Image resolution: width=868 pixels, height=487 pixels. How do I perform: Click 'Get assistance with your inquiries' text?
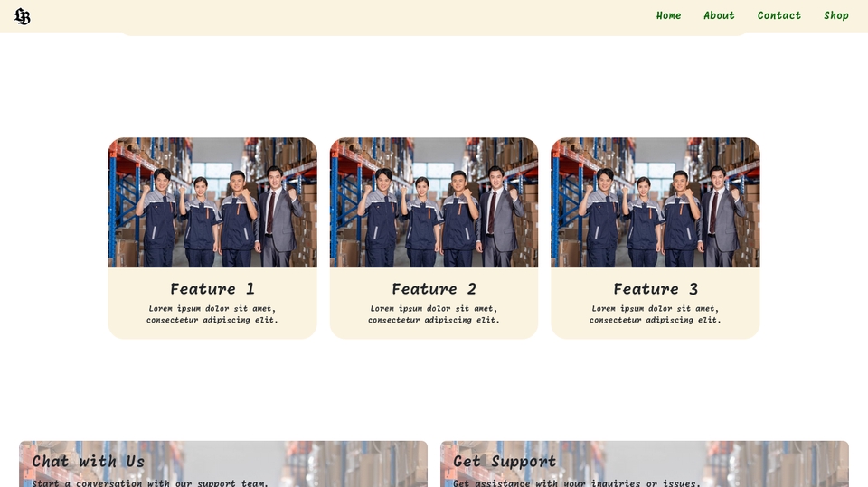(576, 483)
